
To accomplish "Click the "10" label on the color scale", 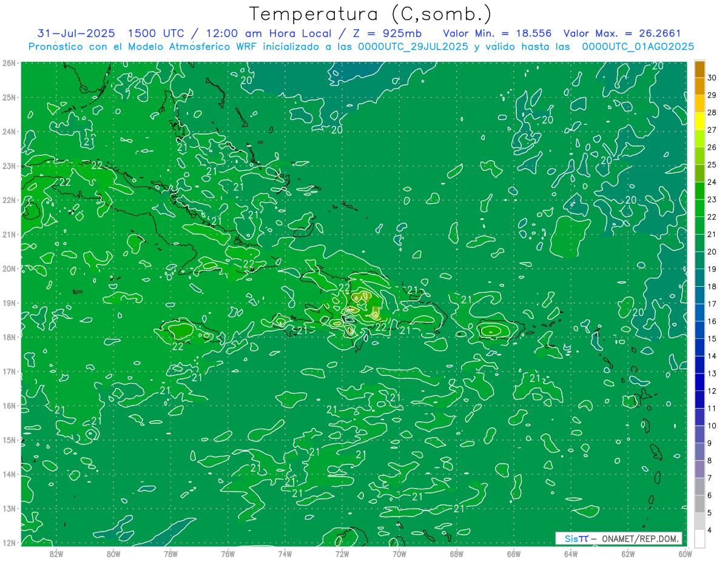I will 712,426.
